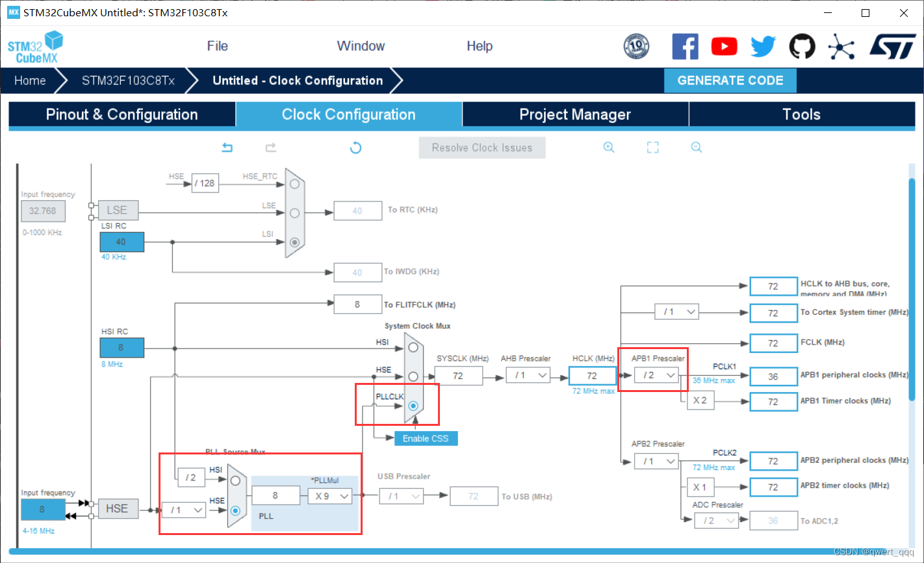This screenshot has height=563, width=924.
Task: Click the redo arrow icon
Action: (271, 148)
